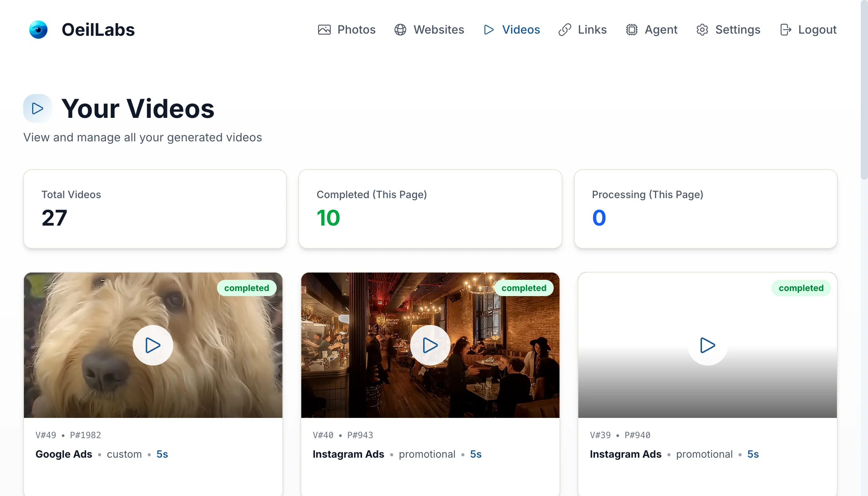Select the Websites globe icon
Viewport: 868px width, 496px height.
point(401,30)
